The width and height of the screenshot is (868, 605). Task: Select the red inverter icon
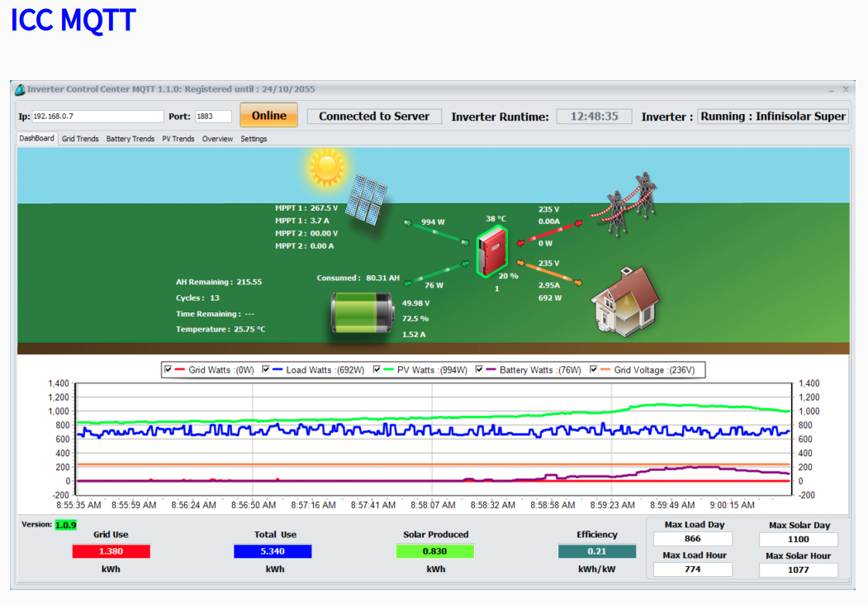click(x=492, y=249)
